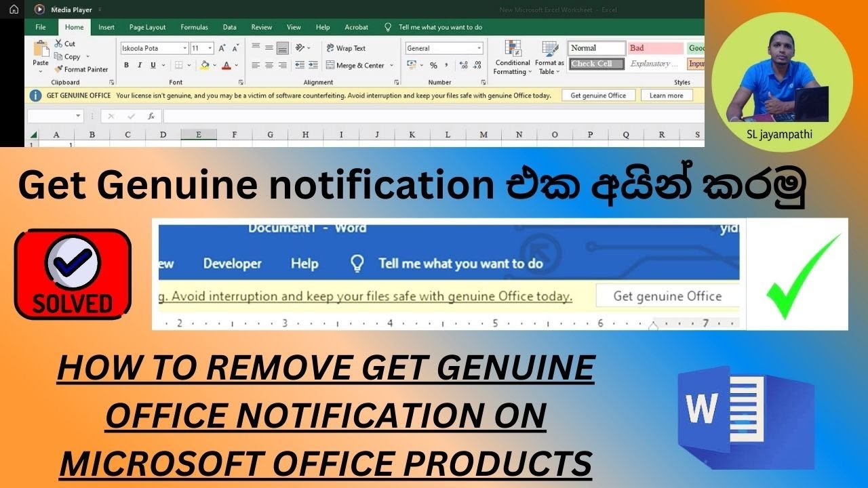
Task: Click the Paste clipboard icon
Action: (41, 49)
